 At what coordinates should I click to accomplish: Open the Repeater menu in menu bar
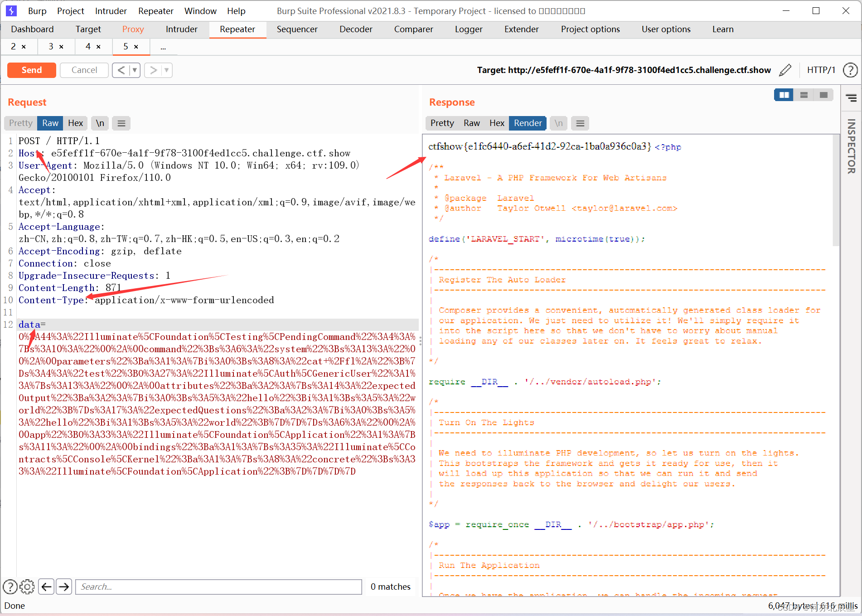[156, 11]
